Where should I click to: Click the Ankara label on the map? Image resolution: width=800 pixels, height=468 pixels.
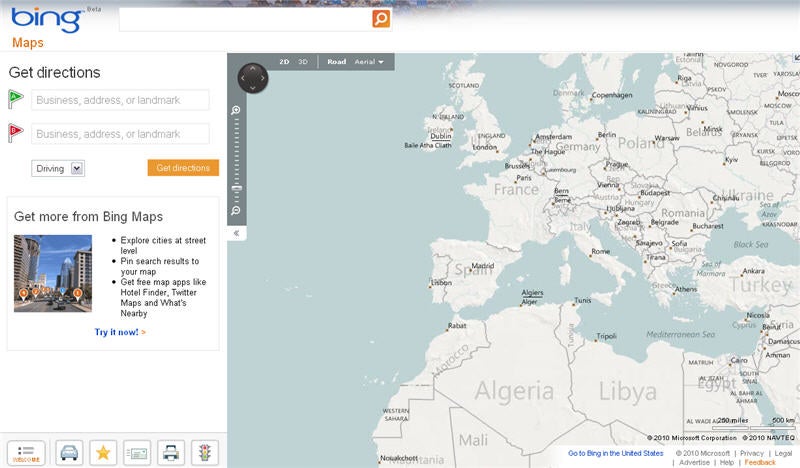754,271
